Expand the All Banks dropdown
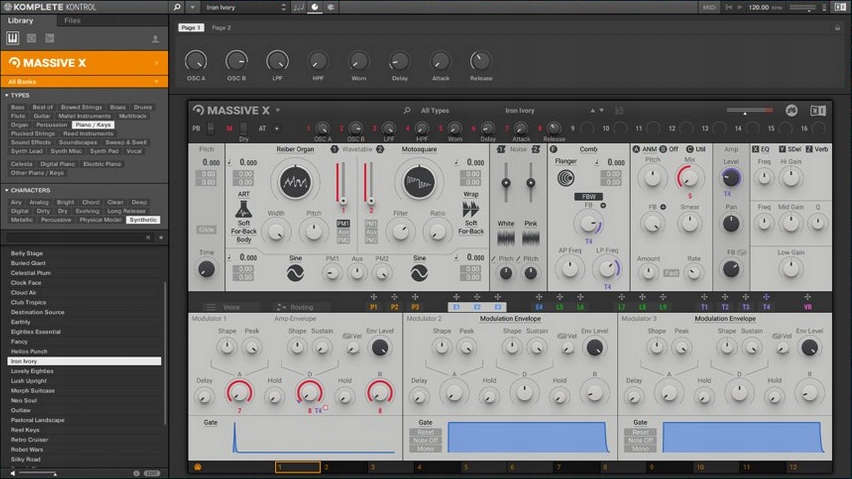Image resolution: width=852 pixels, height=479 pixels. click(x=156, y=81)
